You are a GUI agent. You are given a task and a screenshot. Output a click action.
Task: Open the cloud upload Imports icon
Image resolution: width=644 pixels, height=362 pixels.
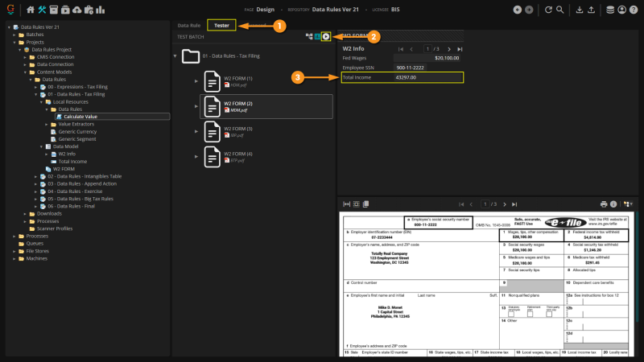point(76,10)
